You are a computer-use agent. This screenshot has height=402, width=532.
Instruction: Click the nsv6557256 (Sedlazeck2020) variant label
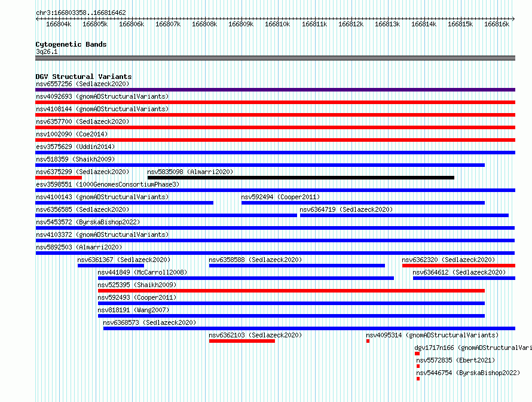(82, 84)
